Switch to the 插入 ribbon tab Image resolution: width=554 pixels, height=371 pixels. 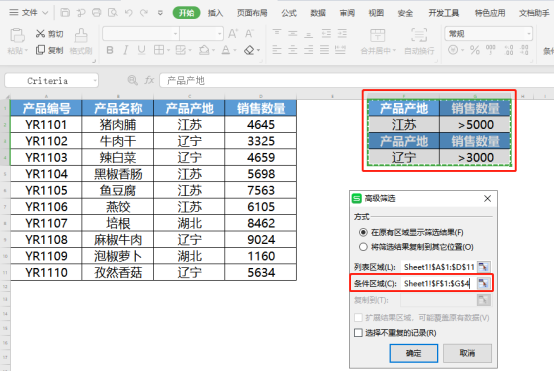click(x=215, y=13)
